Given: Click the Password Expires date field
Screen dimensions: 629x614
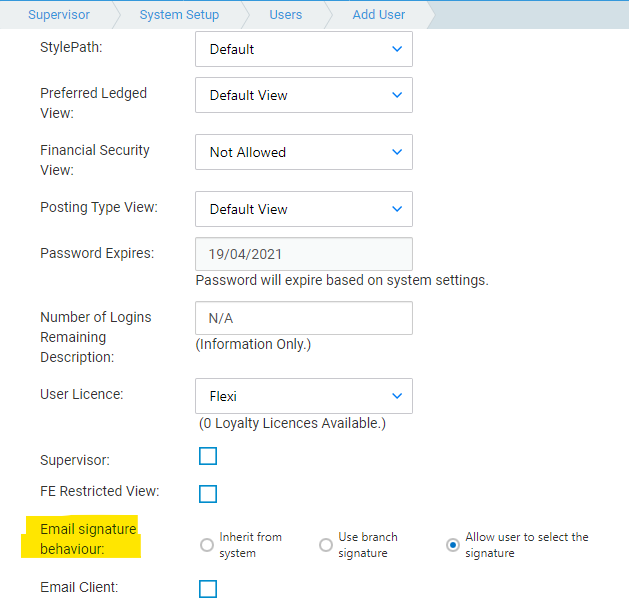Looking at the screenshot, I should click(304, 254).
